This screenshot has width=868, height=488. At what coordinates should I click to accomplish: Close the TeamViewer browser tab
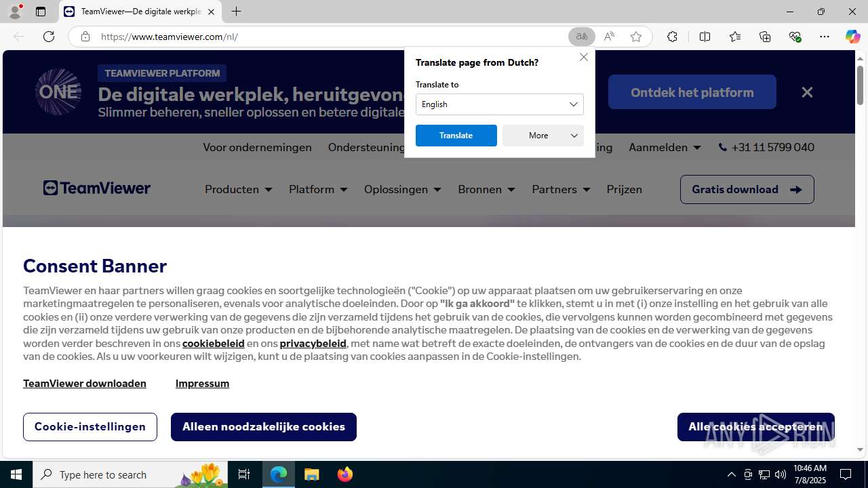tap(211, 12)
